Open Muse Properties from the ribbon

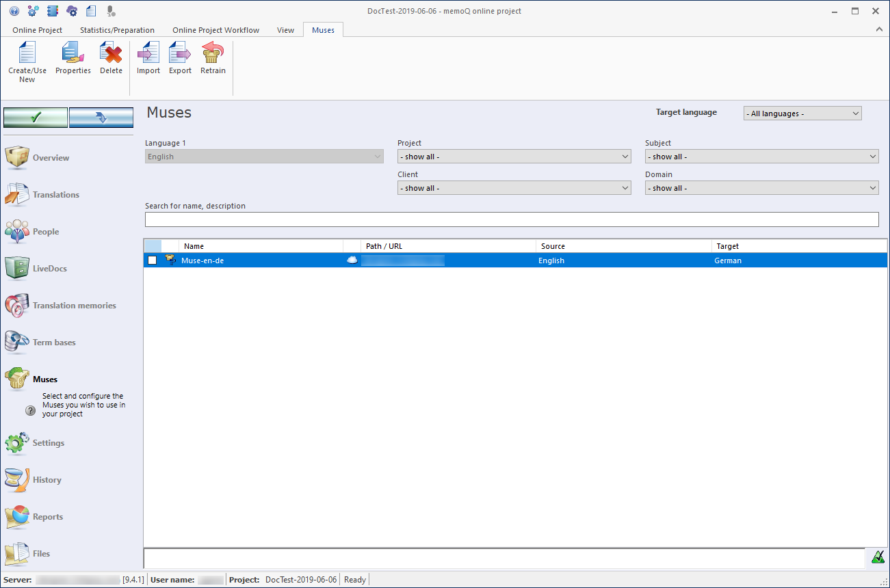pyautogui.click(x=73, y=54)
